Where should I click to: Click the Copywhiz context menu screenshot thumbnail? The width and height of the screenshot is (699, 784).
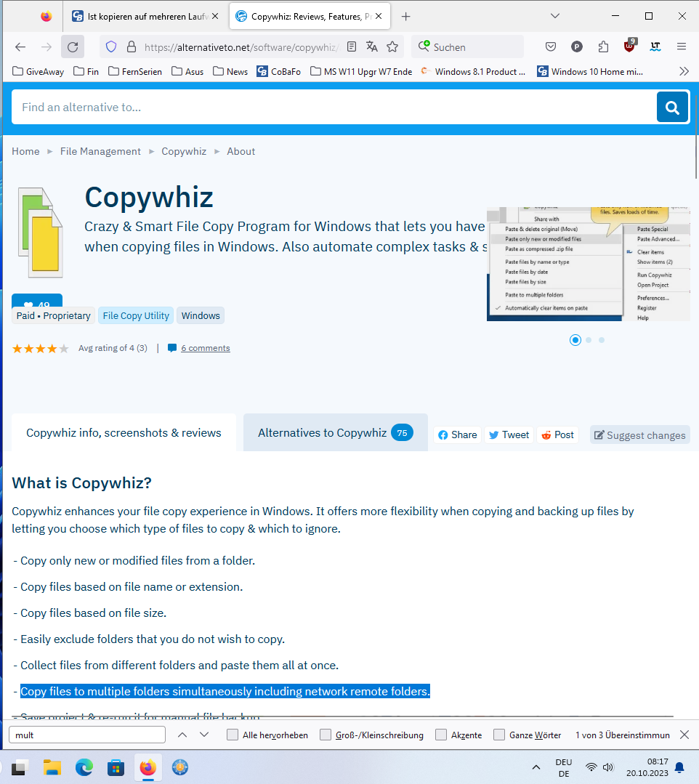click(589, 264)
